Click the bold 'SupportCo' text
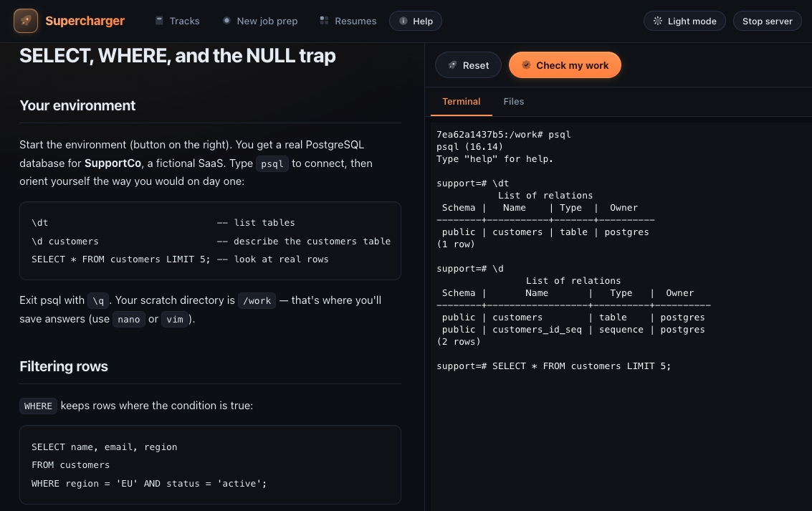Image resolution: width=812 pixels, height=511 pixels. 113,163
